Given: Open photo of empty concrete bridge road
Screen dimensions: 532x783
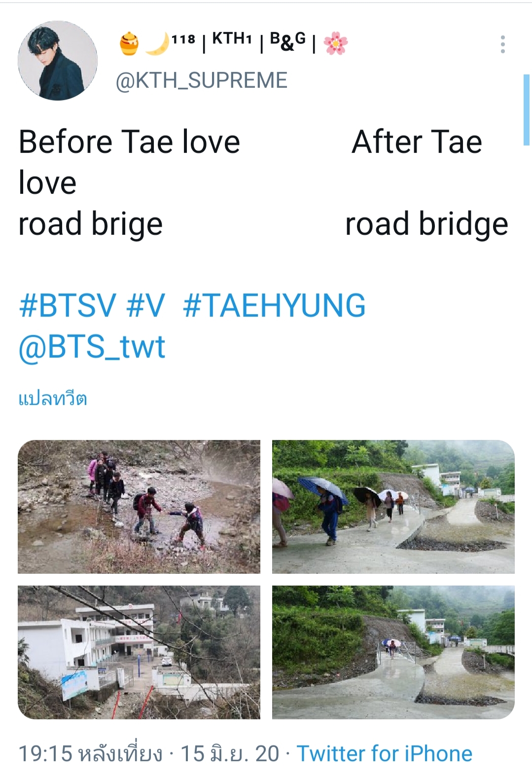Looking at the screenshot, I should 393,652.
